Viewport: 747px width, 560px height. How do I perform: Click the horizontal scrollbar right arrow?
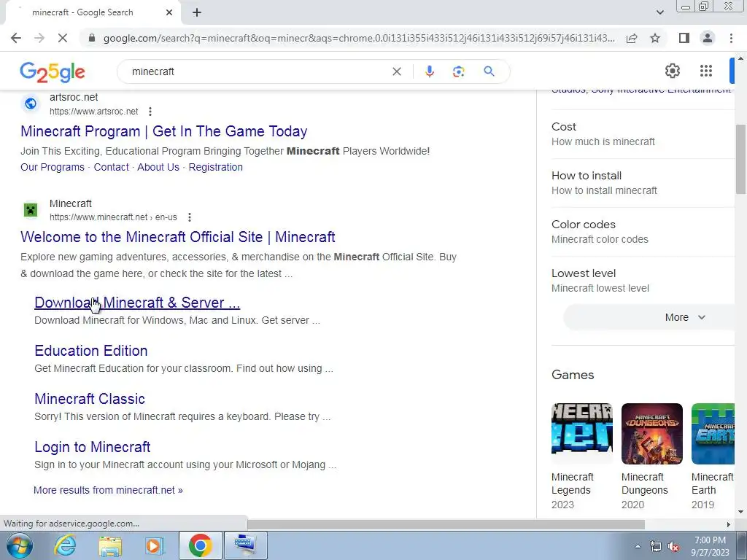click(x=729, y=524)
